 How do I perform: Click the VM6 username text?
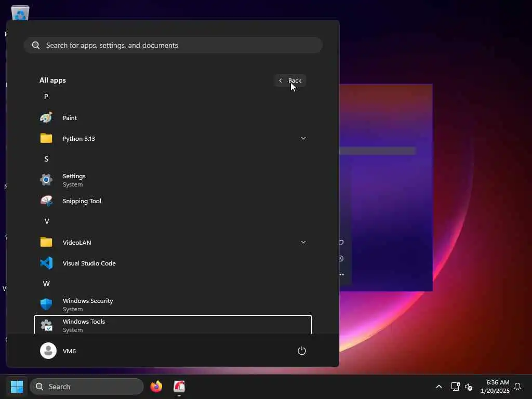pos(69,351)
